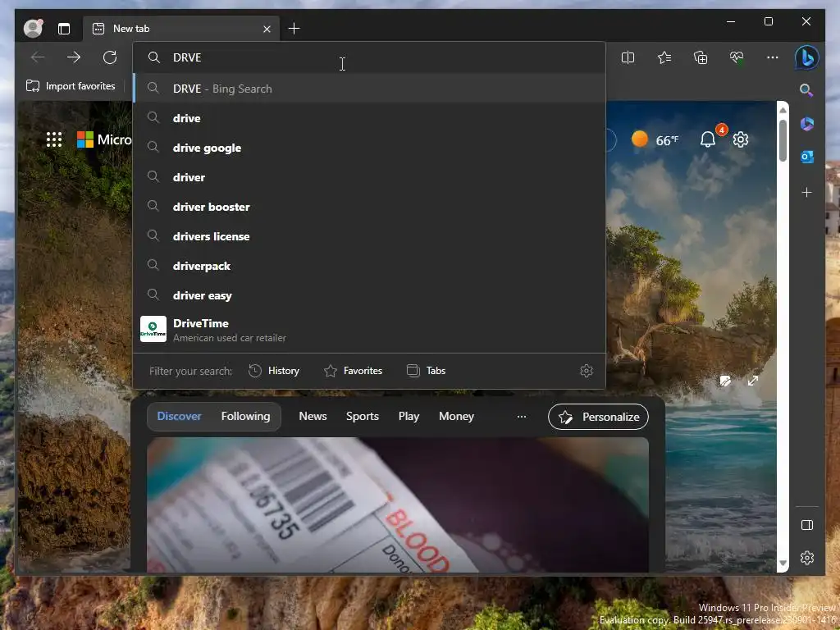This screenshot has width=840, height=630.
Task: Click the vertical scrollbar thumb
Action: pos(783,141)
